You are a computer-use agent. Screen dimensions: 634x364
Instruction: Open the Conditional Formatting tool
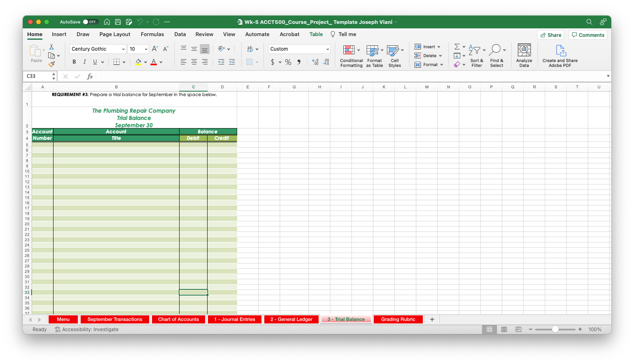point(351,56)
